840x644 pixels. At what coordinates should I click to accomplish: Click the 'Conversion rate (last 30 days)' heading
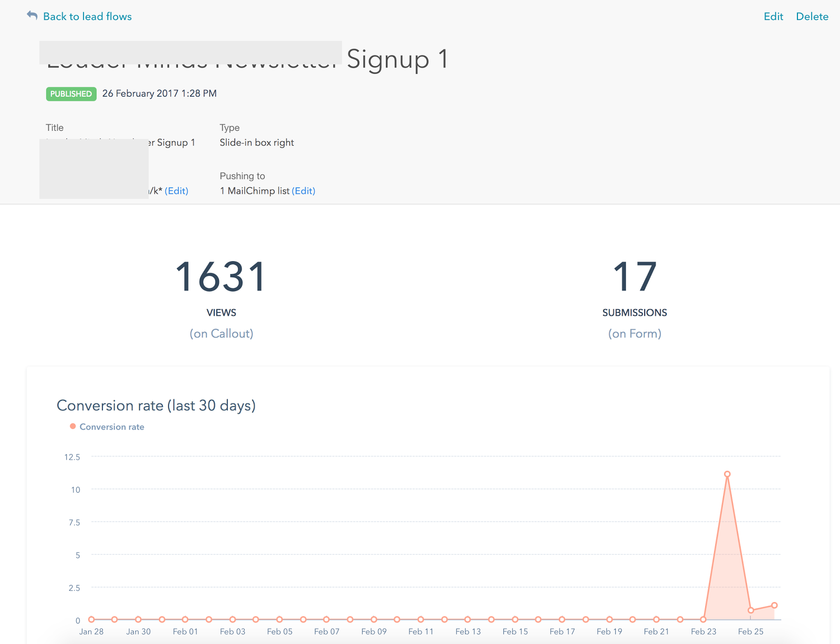pos(156,406)
